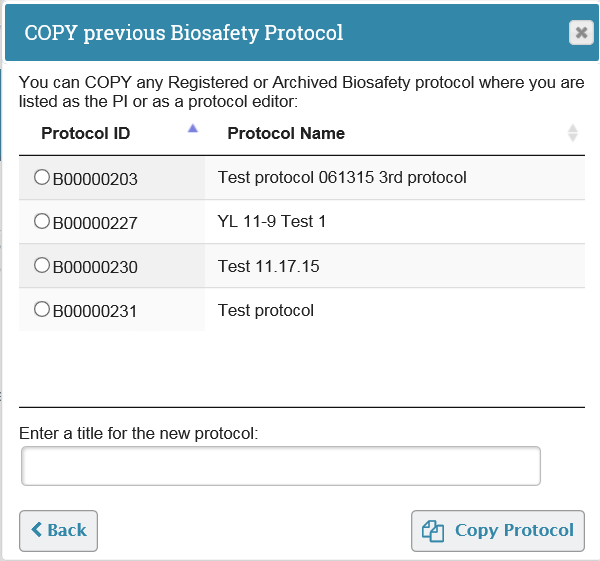600x561 pixels.
Task: Click the Protocol Name column header
Action: 286,133
